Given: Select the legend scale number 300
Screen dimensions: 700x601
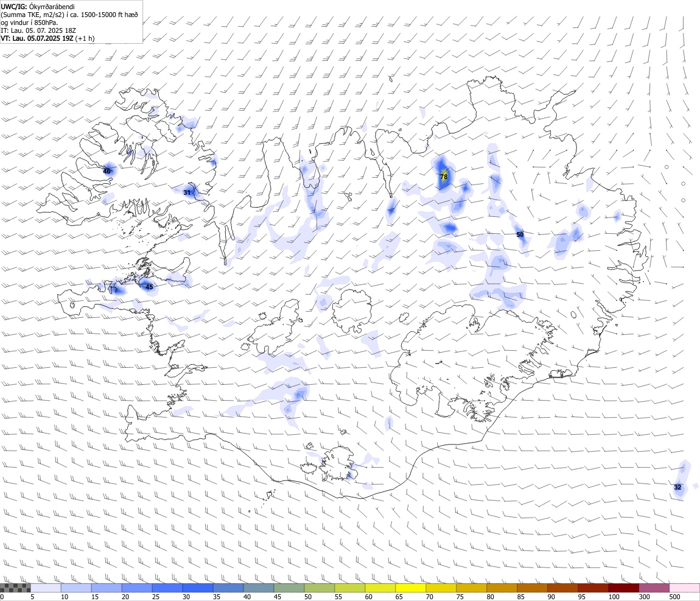Looking at the screenshot, I should click(644, 597).
